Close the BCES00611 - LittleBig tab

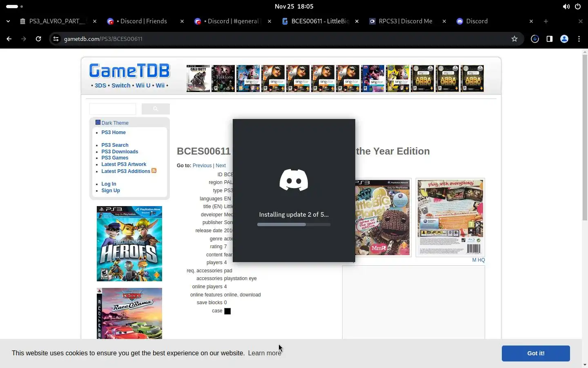tap(357, 21)
